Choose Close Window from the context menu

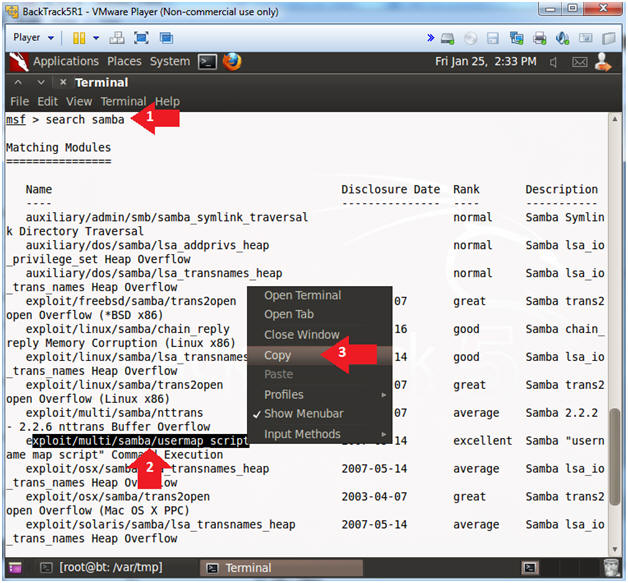pyautogui.click(x=319, y=335)
